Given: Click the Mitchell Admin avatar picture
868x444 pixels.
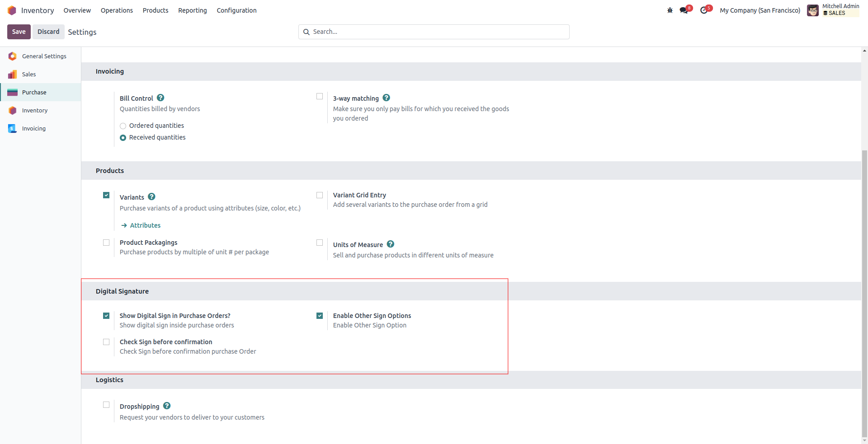Looking at the screenshot, I should click(813, 10).
